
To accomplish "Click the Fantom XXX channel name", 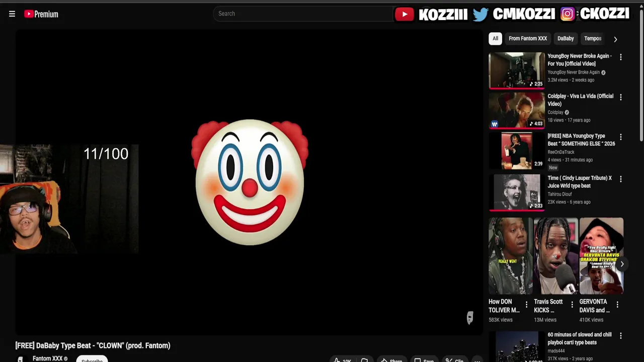I will [47, 358].
